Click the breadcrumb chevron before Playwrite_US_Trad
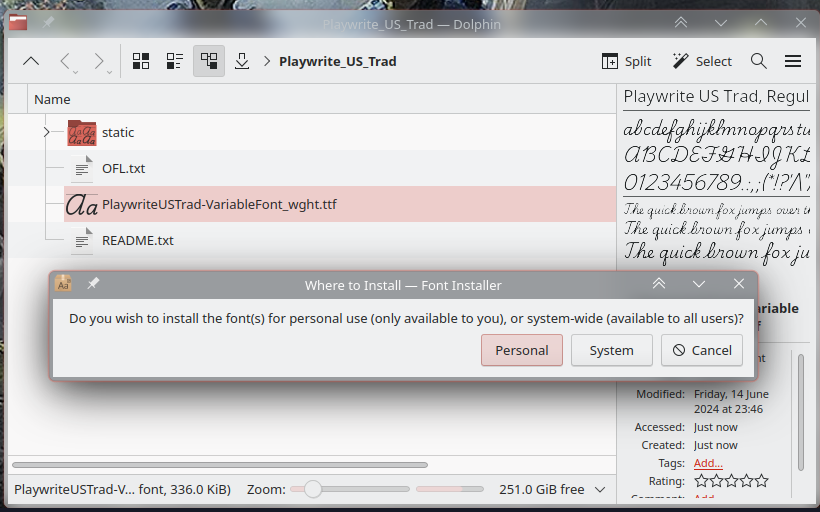The image size is (820, 512). 267,61
